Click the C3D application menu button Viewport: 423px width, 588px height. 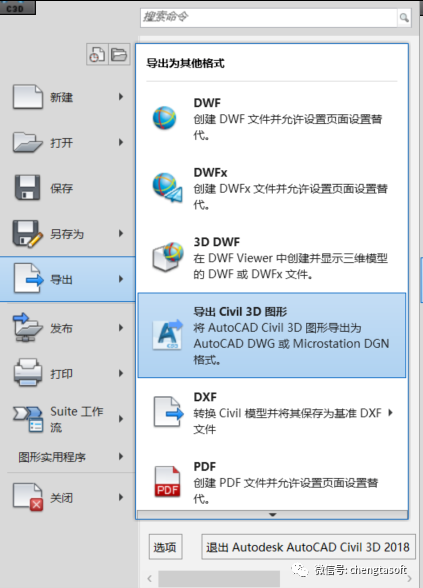[17, 7]
